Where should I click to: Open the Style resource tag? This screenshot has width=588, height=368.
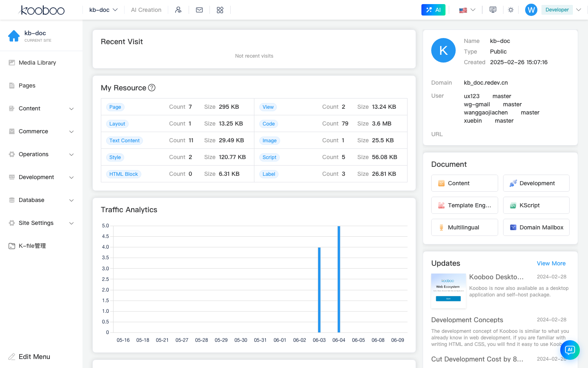[115, 157]
